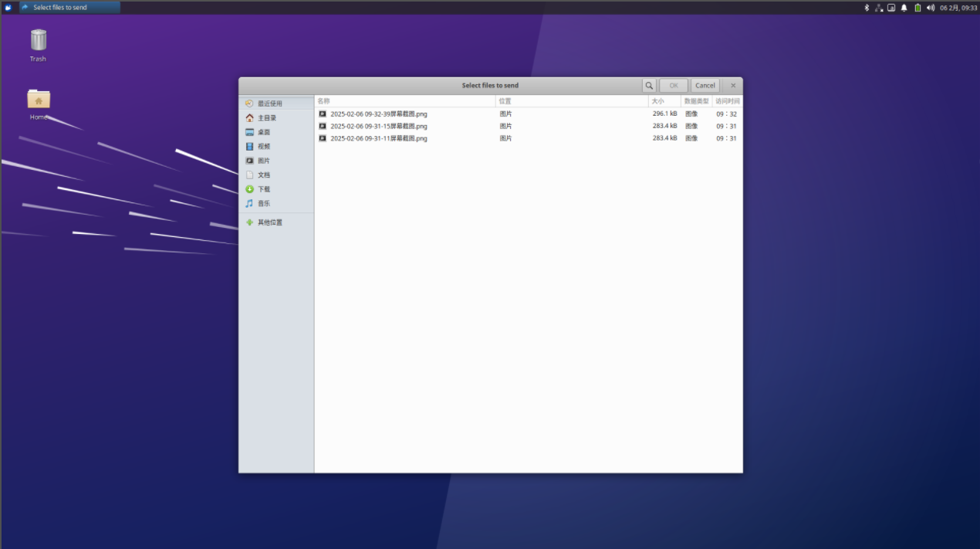980x549 pixels.
Task: Open Documents (文档) folder in sidebar
Action: 276,175
